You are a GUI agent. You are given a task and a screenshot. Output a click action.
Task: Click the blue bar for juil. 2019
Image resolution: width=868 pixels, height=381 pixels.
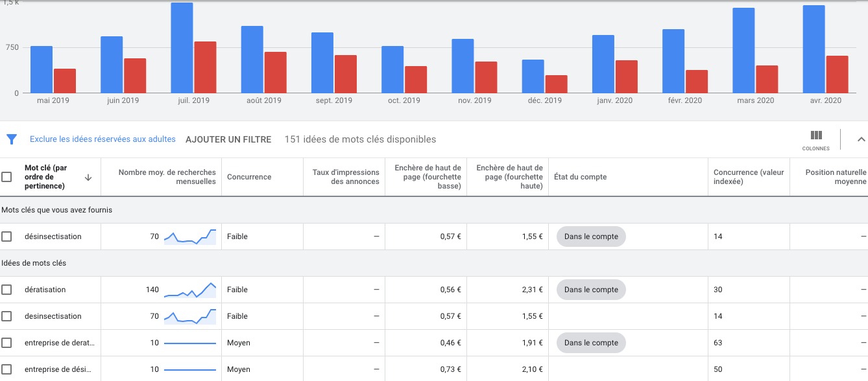[x=182, y=48]
